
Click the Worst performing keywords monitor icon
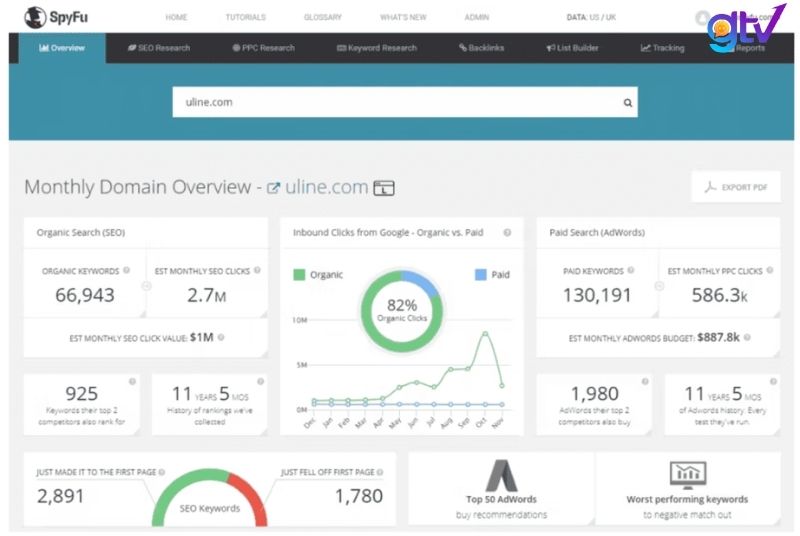[x=687, y=474]
